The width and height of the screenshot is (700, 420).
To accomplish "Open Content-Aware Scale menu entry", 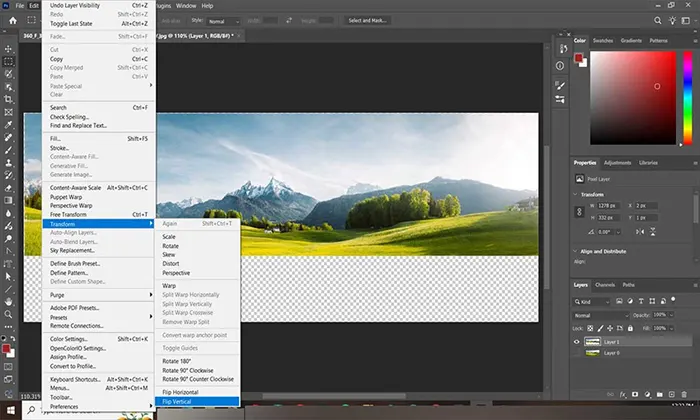I will click(x=99, y=188).
